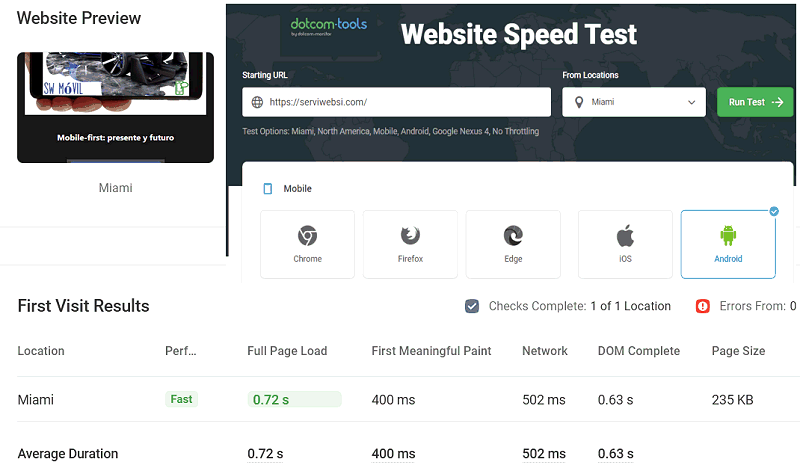Click the Fast performance badge
Image resolution: width=800 pixels, height=471 pixels.
click(181, 399)
